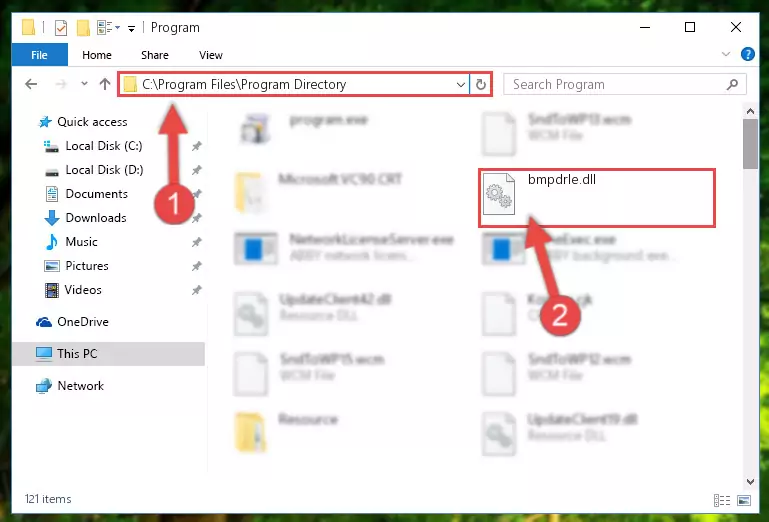Open Help with the question mark icon
Screen dimensions: 769x522
[747, 54]
